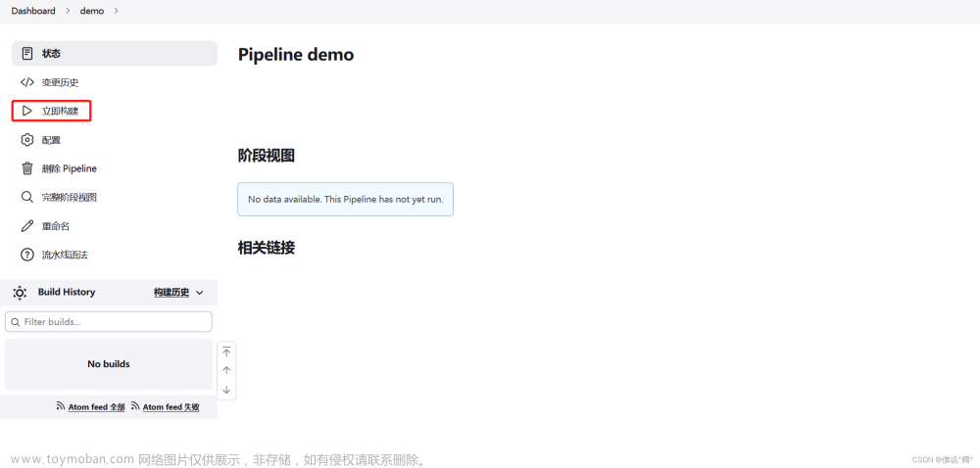This screenshot has width=980, height=468.
Task: Click the Build History heading text
Action: pyautogui.click(x=67, y=292)
